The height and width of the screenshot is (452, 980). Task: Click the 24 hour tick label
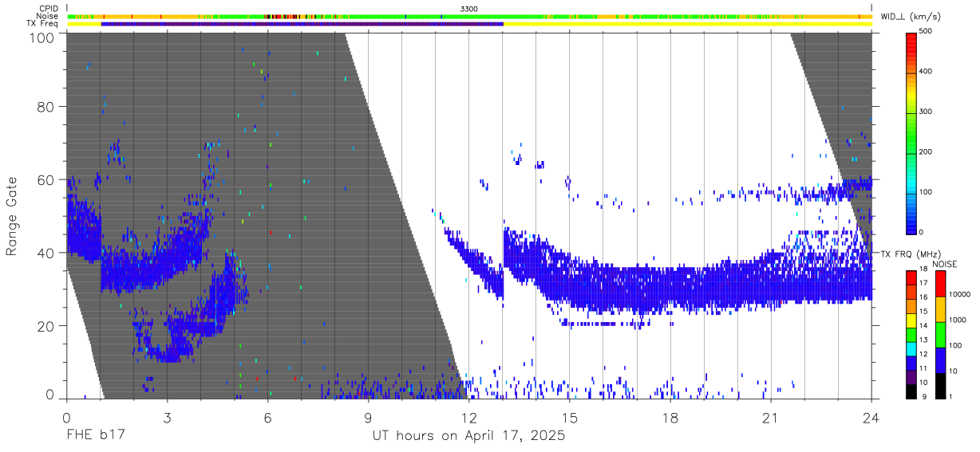(871, 418)
